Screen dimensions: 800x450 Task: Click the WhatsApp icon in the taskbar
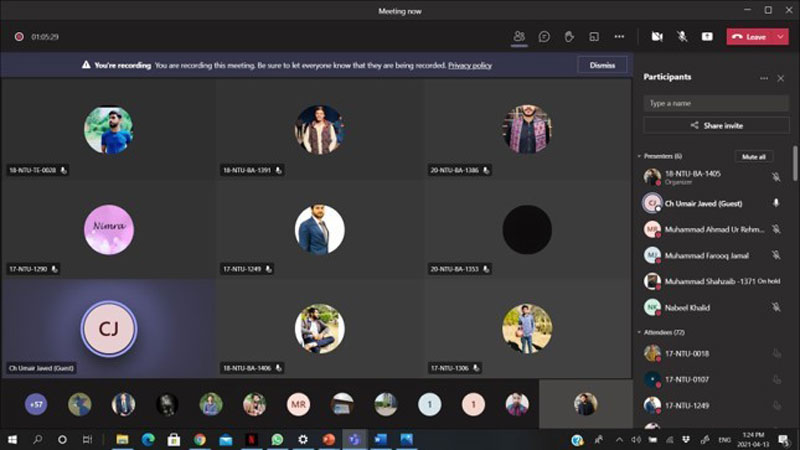[277, 439]
